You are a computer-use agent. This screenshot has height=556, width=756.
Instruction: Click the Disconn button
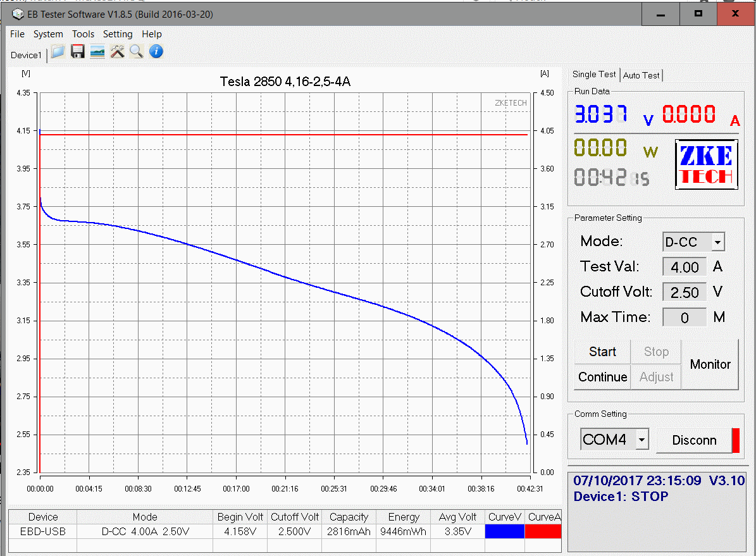coord(694,440)
